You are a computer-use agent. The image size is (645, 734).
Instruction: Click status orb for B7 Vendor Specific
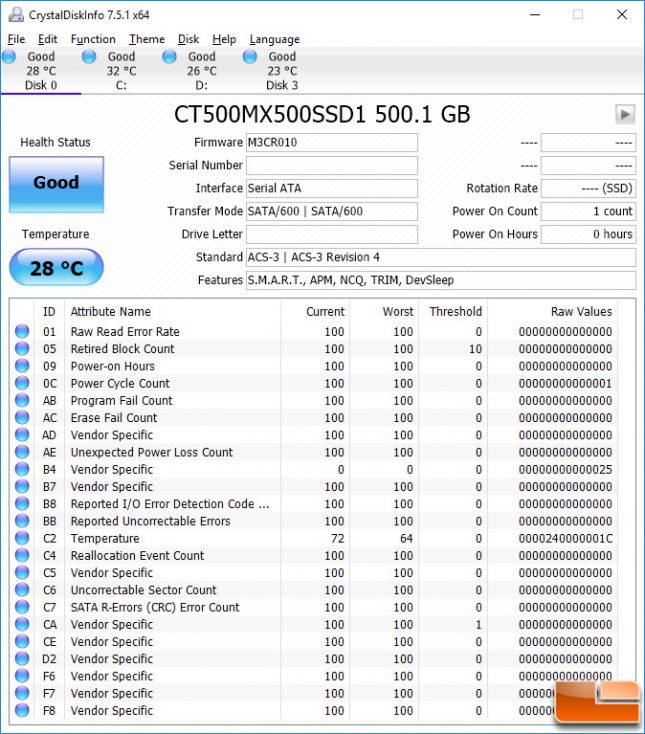22,487
